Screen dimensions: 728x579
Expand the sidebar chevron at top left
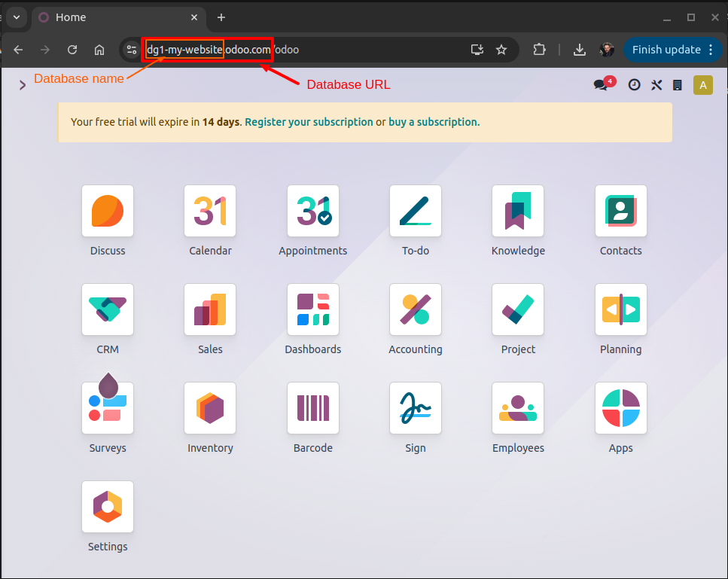point(22,85)
